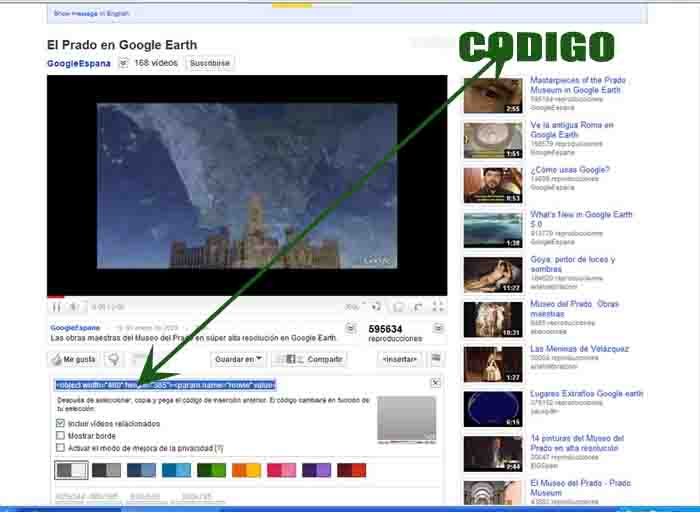Check Activar el modo de mejora de privacidad
The width and height of the screenshot is (700, 512).
coord(61,448)
